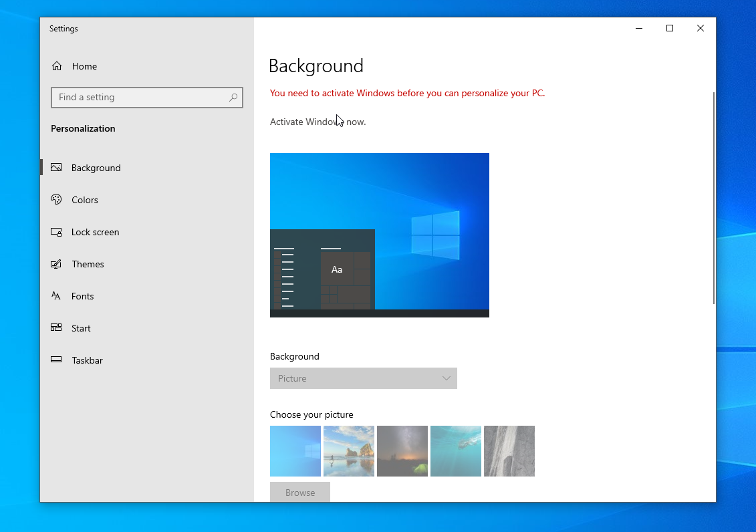Click Choose your picture label

(311, 414)
